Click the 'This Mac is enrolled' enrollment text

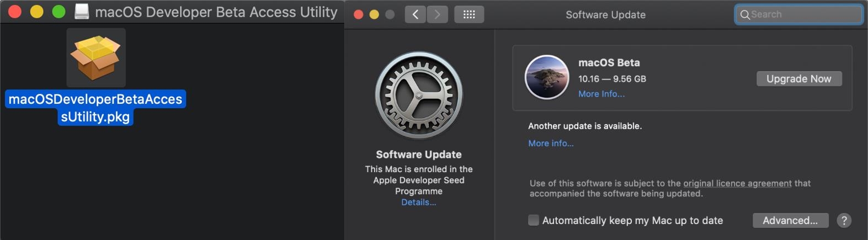[419, 180]
